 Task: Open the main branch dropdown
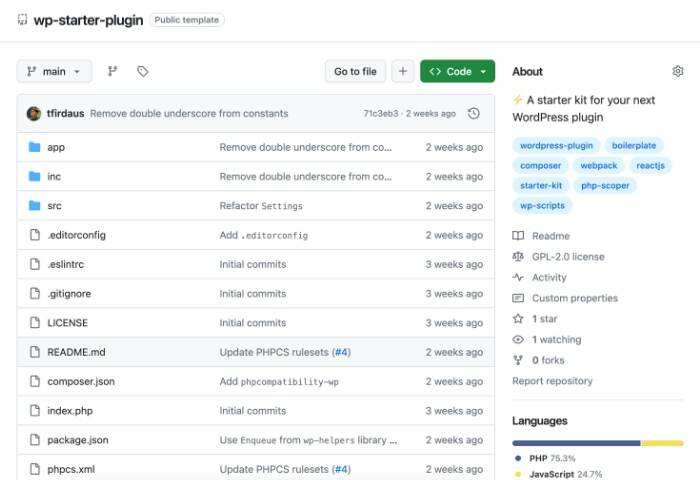click(x=54, y=71)
